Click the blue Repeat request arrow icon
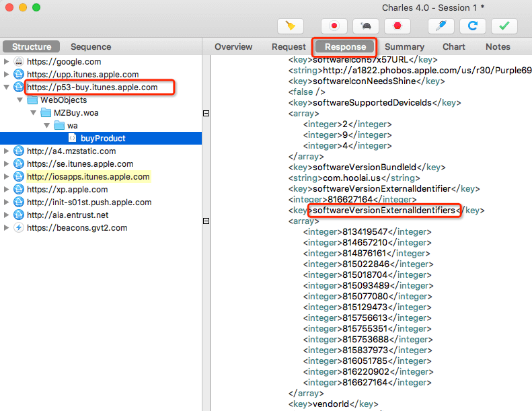Viewport: 532px width, 411px height. [x=473, y=26]
